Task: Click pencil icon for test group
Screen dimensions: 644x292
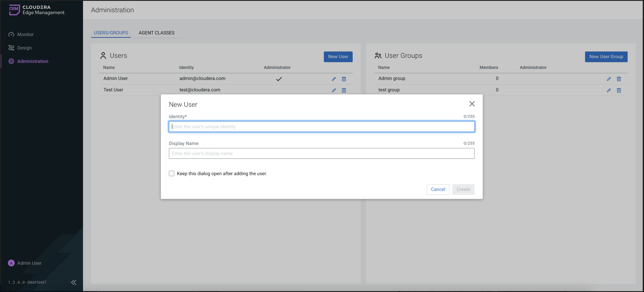Action: [x=609, y=91]
